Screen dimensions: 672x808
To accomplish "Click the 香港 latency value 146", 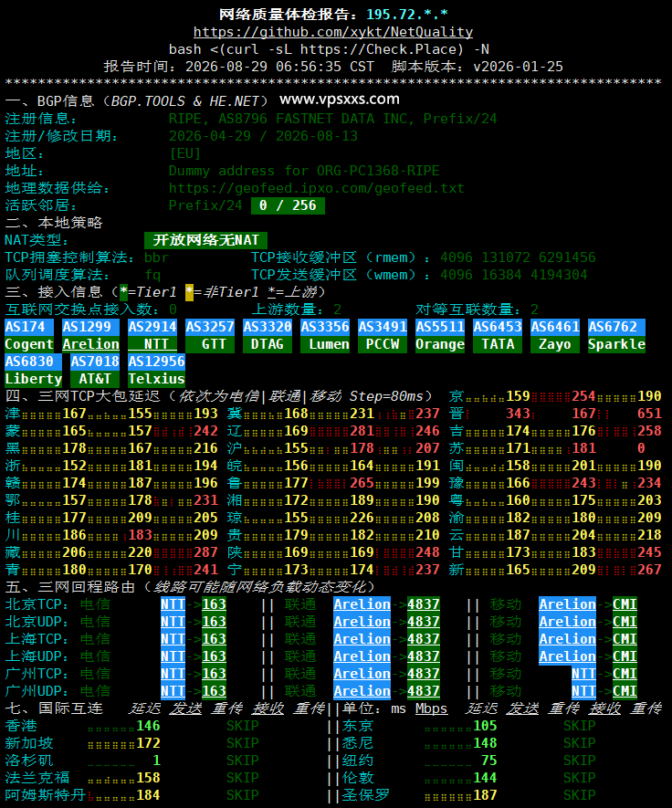I will [x=148, y=726].
